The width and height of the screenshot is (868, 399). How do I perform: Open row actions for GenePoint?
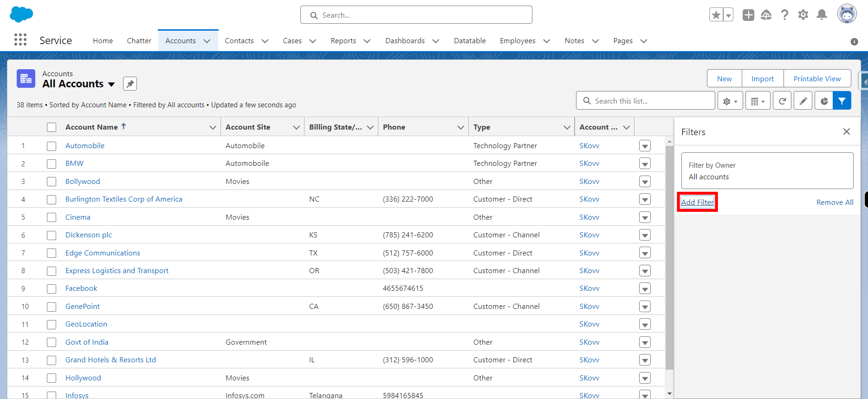pyautogui.click(x=645, y=307)
